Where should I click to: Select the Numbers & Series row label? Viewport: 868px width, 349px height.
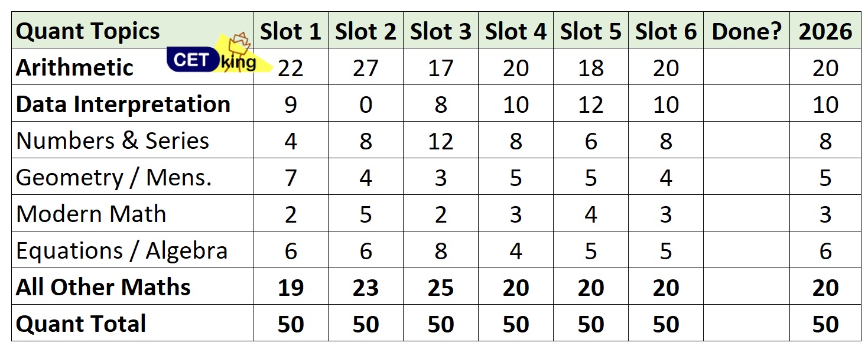point(112,141)
